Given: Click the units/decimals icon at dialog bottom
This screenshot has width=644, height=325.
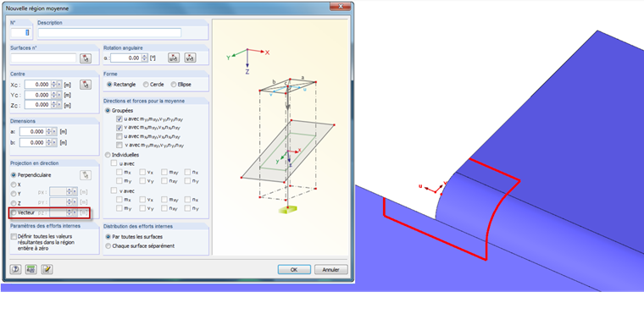Looking at the screenshot, I should [x=31, y=270].
